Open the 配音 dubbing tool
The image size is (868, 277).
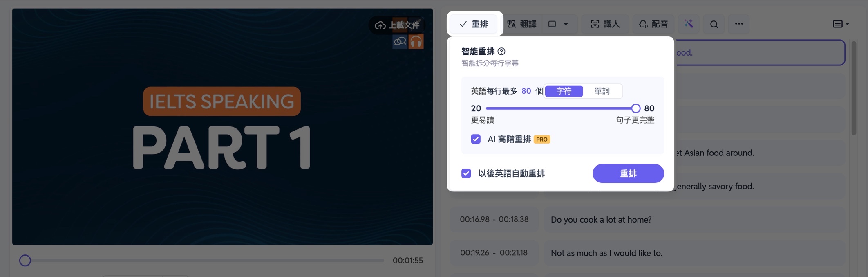pyautogui.click(x=653, y=24)
